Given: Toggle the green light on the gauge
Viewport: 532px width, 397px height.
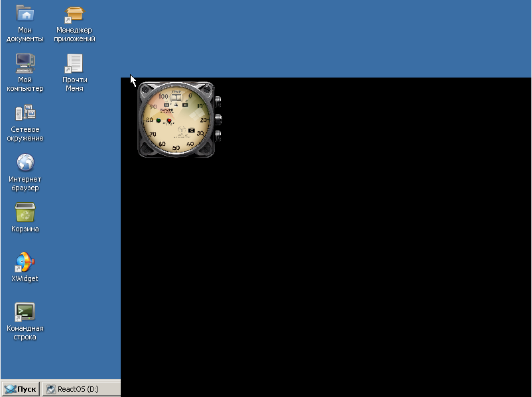Looking at the screenshot, I should point(159,121).
